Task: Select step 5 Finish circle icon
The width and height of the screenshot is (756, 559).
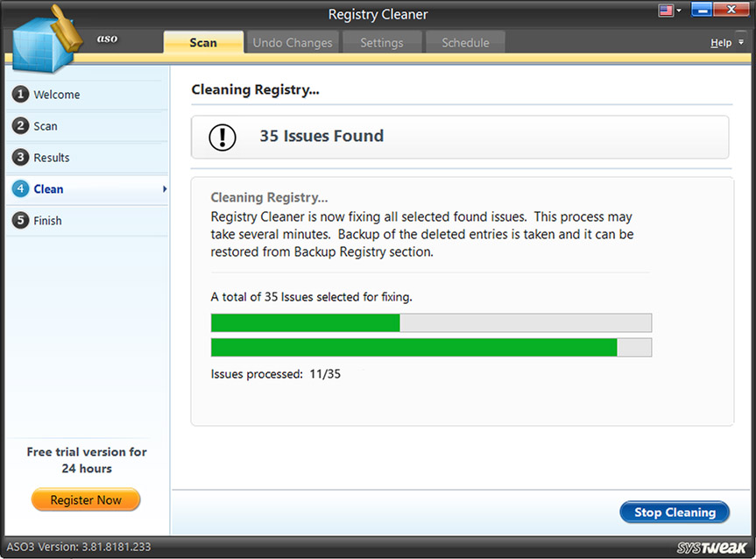Action: pyautogui.click(x=20, y=221)
